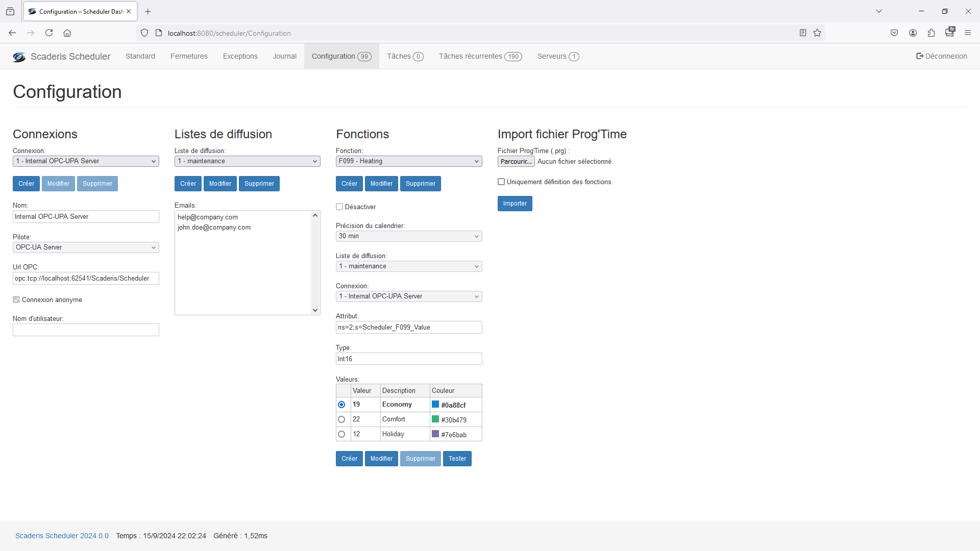Screen dimensions: 980x551
Task: Click the browser reload icon
Action: click(49, 33)
